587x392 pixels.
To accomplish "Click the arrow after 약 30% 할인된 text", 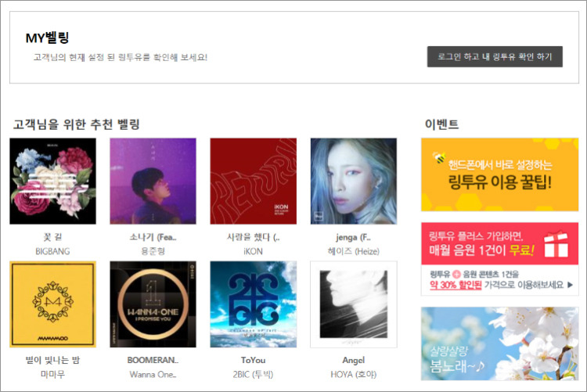I will 570,285.
